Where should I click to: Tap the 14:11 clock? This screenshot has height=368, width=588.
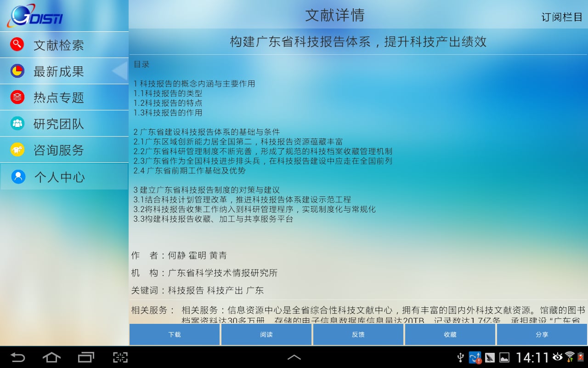tap(532, 357)
